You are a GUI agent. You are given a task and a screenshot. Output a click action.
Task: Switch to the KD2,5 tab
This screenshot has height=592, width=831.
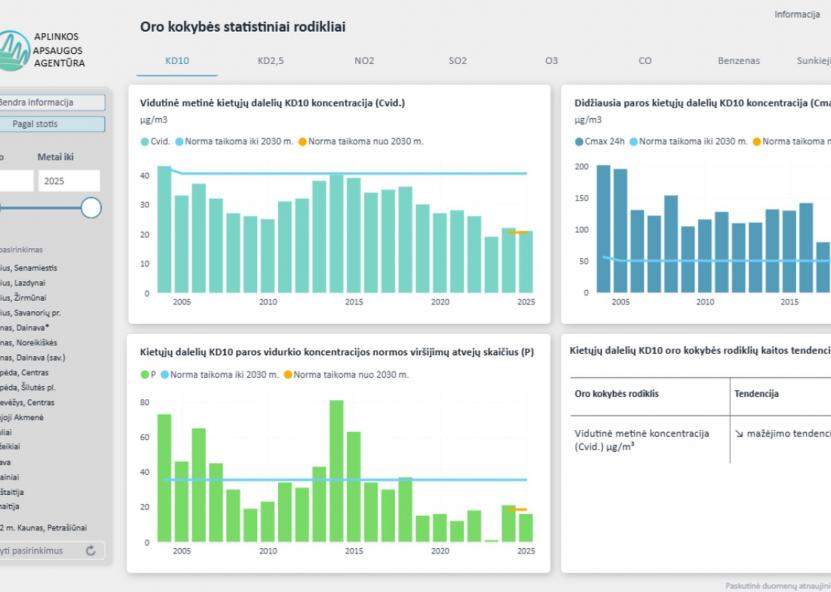click(271, 60)
